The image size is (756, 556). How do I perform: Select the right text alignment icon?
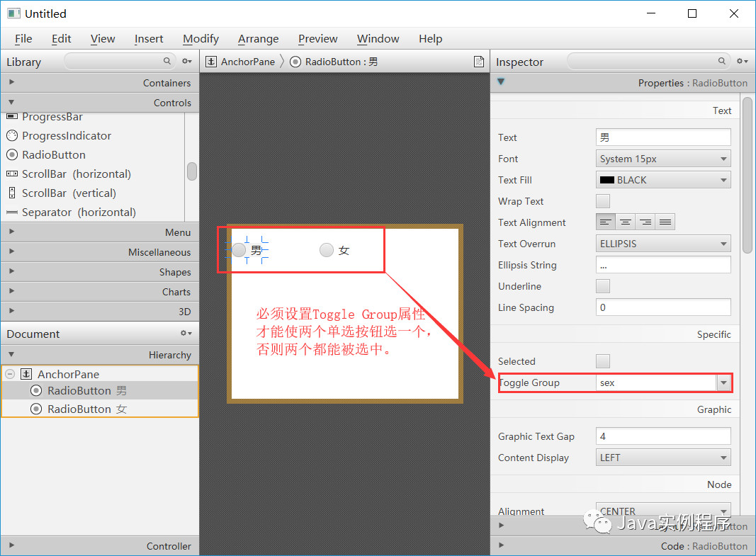click(645, 221)
